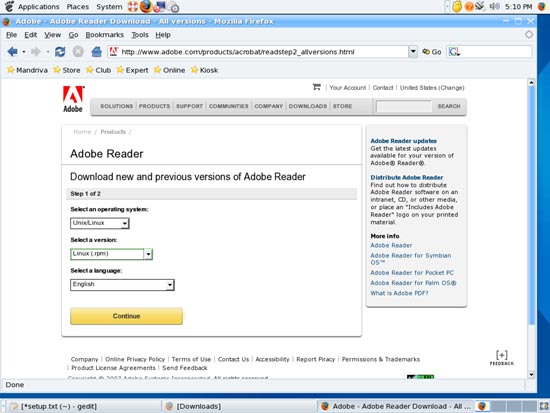Click the Adobe site search field
This screenshot has width=550, height=413.
(x=404, y=106)
